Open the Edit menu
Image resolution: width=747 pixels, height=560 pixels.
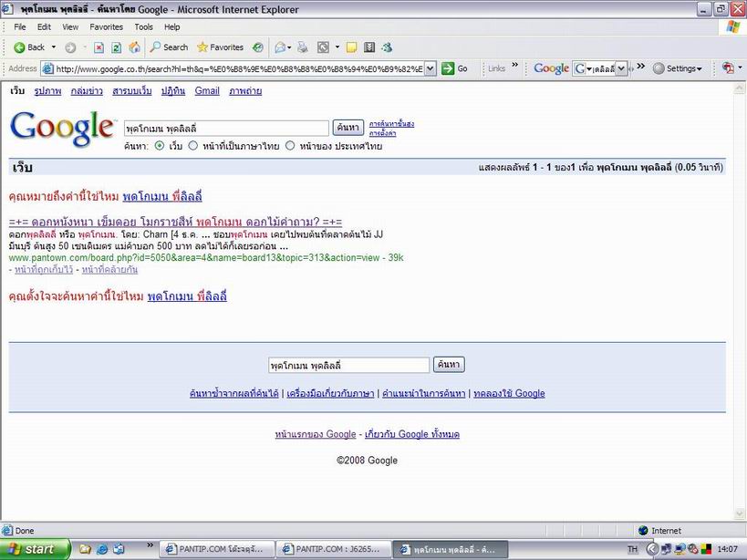pyautogui.click(x=44, y=27)
